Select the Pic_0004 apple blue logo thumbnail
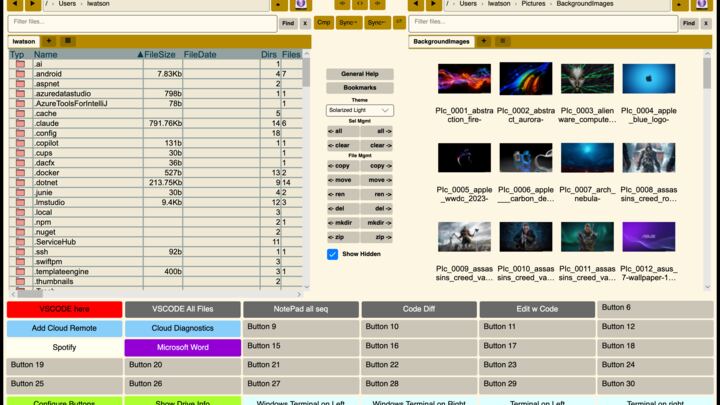The image size is (720, 405). (648, 79)
